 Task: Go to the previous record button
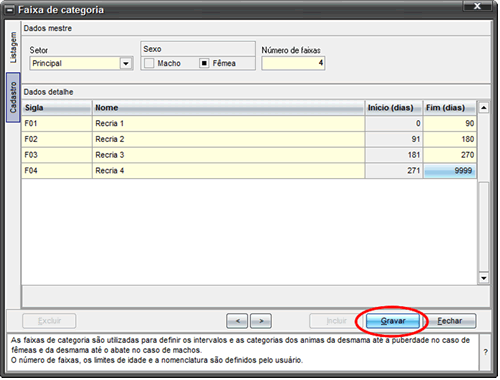[x=237, y=321]
